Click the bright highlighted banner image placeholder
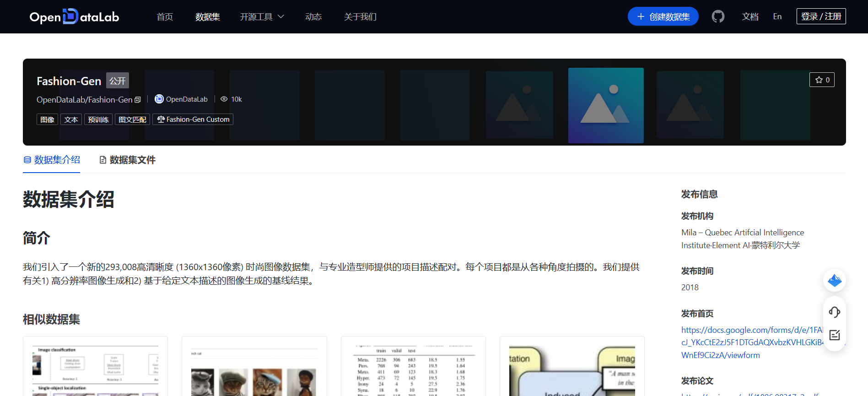868x396 pixels. point(606,105)
